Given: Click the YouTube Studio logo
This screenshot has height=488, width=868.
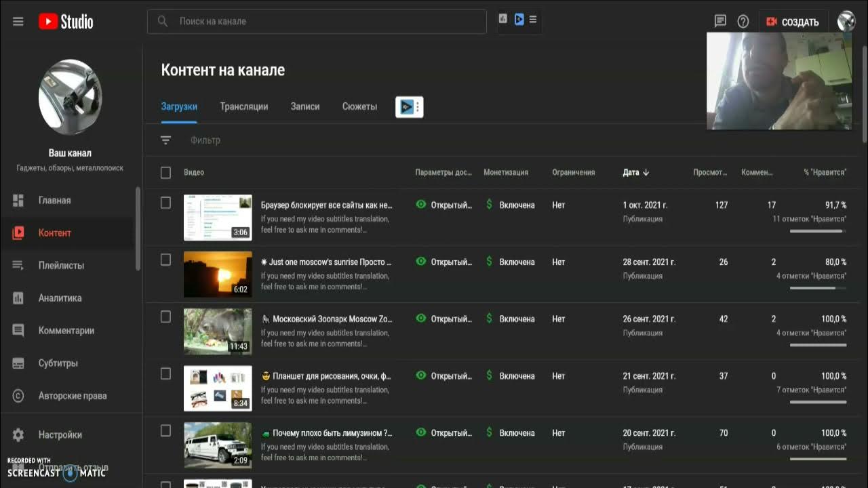Looking at the screenshot, I should (66, 22).
